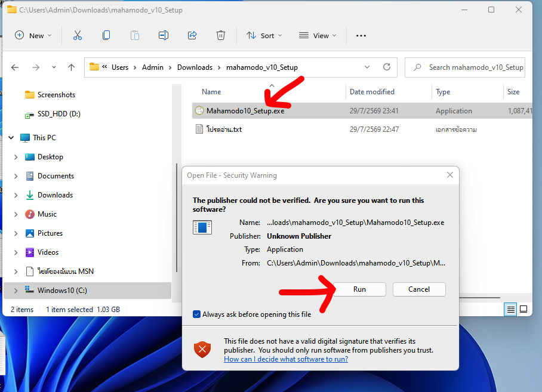Click 29/7/2569 22:47 date cell

pyautogui.click(x=374, y=129)
